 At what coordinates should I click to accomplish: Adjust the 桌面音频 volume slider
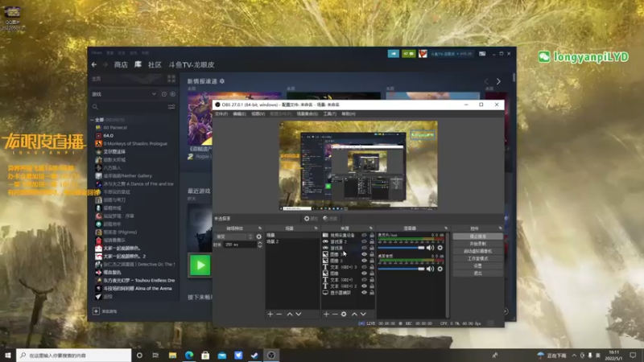coord(401,269)
